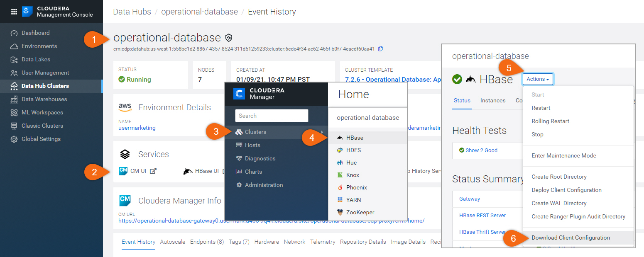Choose Download Client Configuration action

click(x=578, y=238)
